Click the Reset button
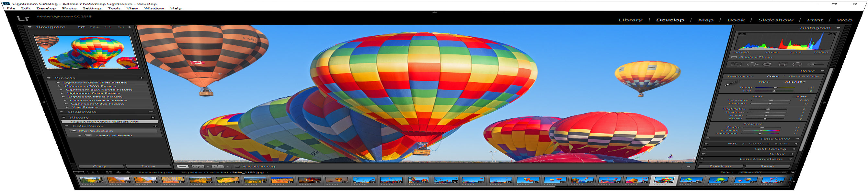Viewport: 868px width, 191px height. click(x=767, y=166)
